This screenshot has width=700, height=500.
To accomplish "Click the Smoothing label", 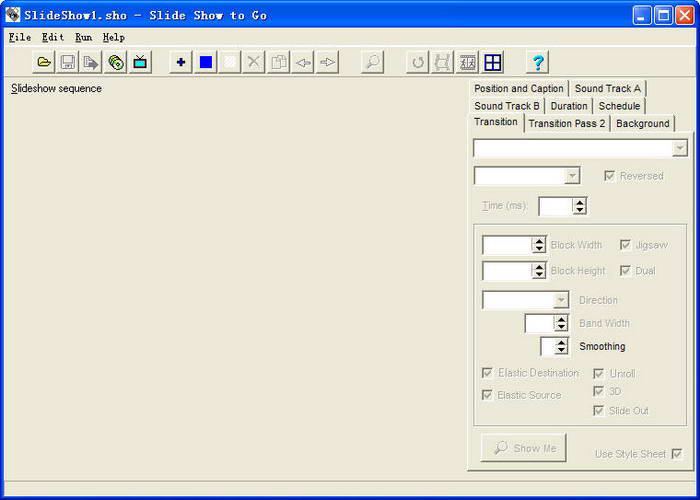I will point(602,346).
